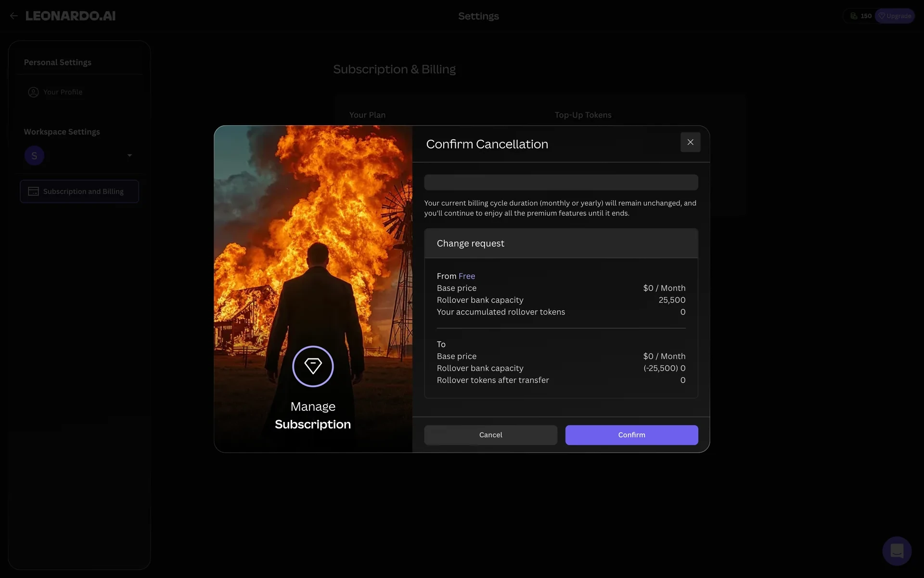Click the workspace S avatar
Viewport: 924px width, 578px height.
[34, 156]
